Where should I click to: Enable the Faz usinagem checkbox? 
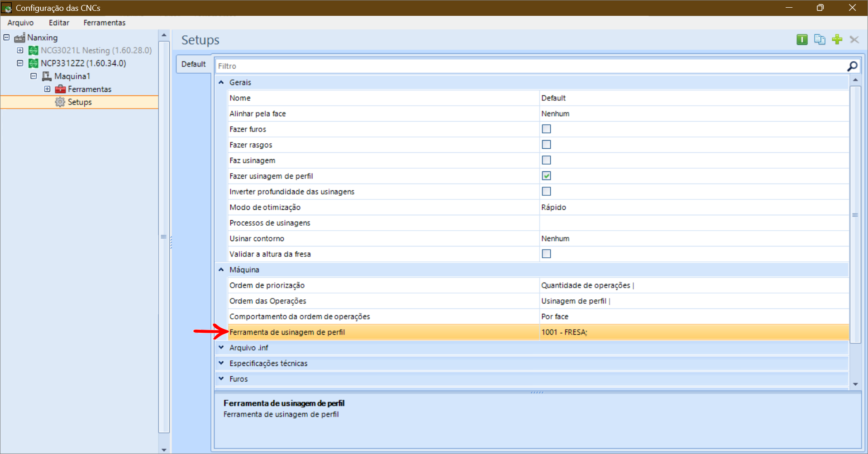(546, 160)
